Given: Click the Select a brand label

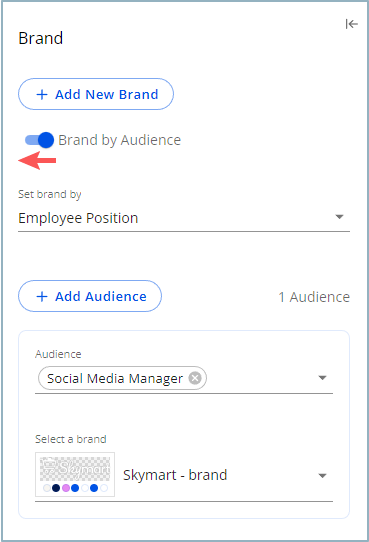Looking at the screenshot, I should 71,439.
